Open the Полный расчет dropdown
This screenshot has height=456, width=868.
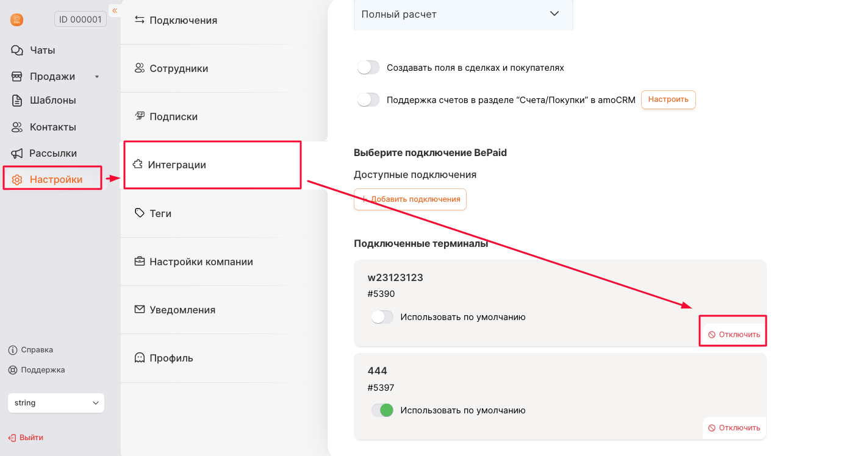463,14
